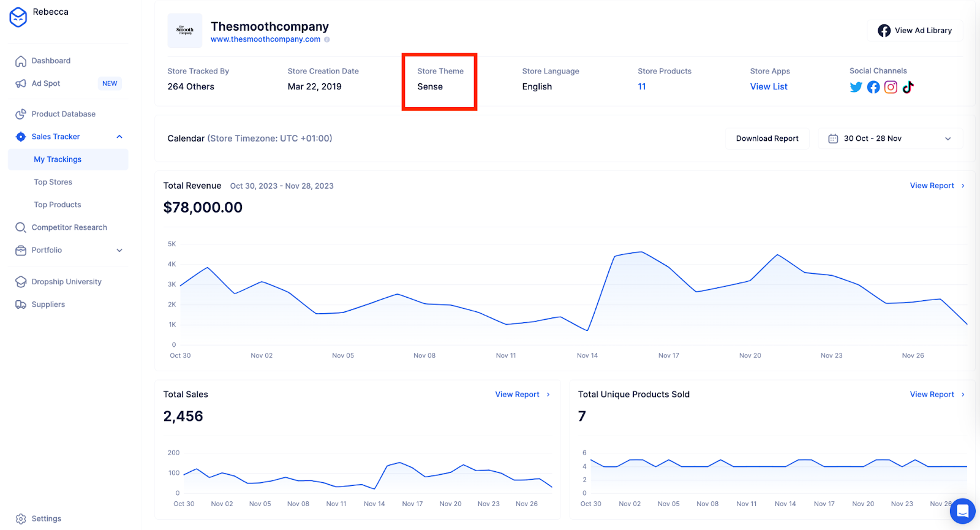The image size is (980, 530).
Task: Open Product Database menu item
Action: tap(64, 114)
